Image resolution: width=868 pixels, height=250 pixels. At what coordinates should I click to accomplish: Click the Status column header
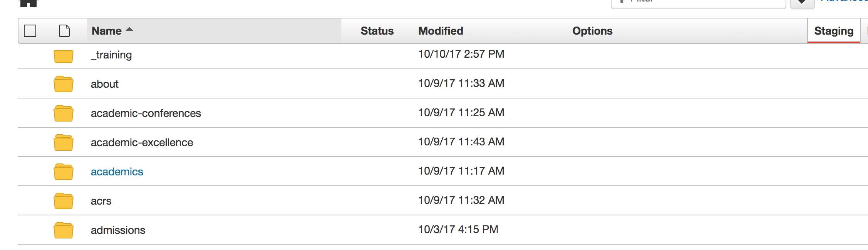[377, 31]
